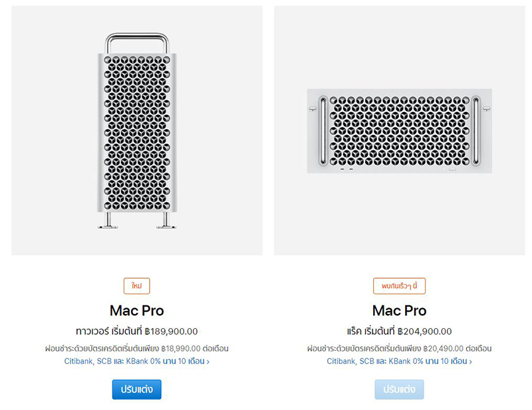The height and width of the screenshot is (410, 532).
Task: Click the top handle of the tower Mac Pro
Action: click(x=137, y=40)
